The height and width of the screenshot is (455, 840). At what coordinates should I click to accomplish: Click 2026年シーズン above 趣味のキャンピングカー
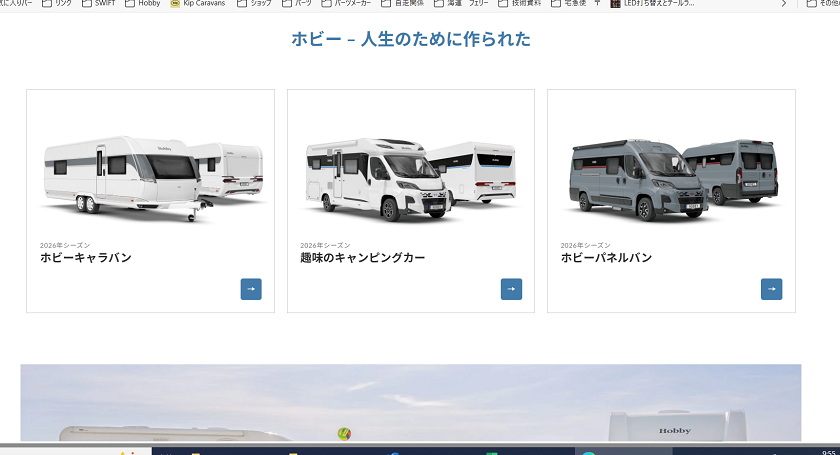325,245
